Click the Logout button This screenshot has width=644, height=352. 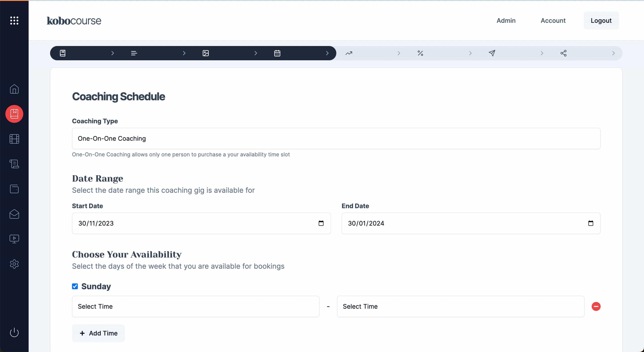tap(601, 21)
